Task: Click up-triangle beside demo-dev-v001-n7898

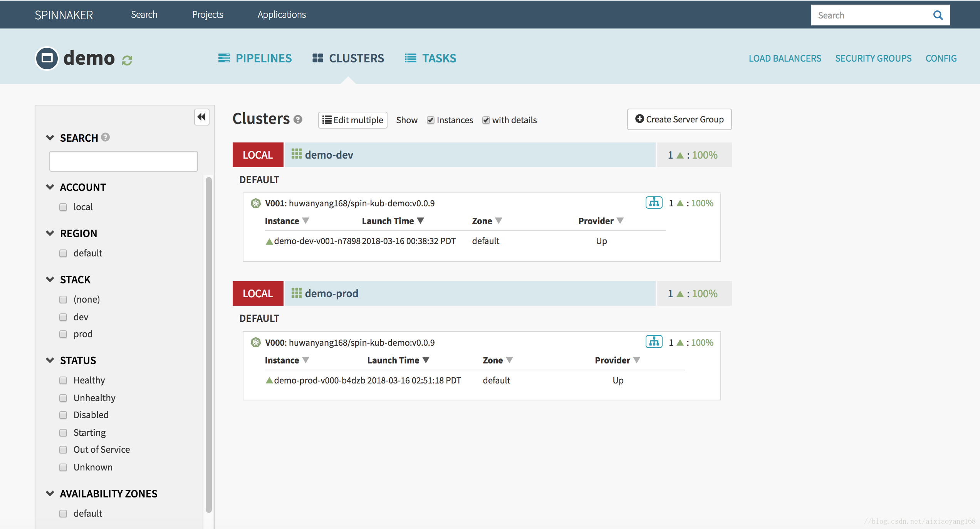Action: click(269, 241)
